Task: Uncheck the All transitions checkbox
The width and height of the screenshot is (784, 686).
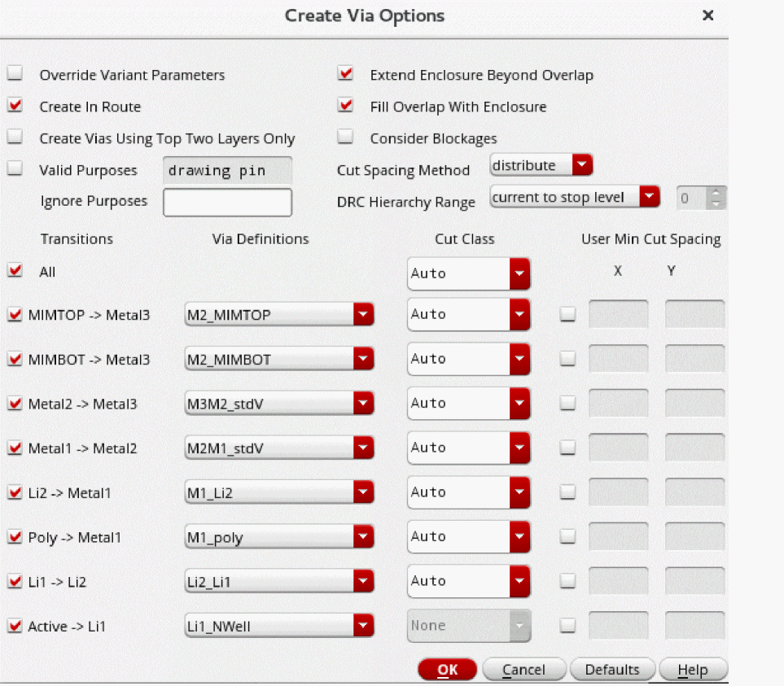Action: point(15,270)
